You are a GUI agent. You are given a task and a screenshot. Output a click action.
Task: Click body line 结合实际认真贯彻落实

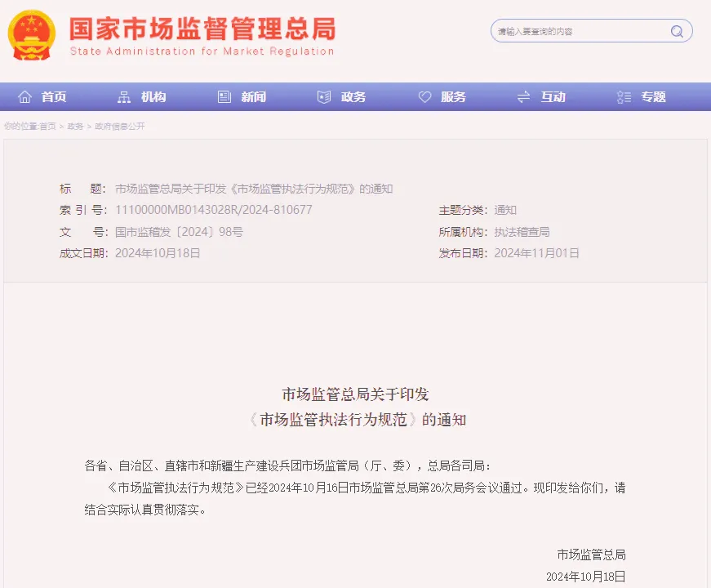[x=145, y=510]
